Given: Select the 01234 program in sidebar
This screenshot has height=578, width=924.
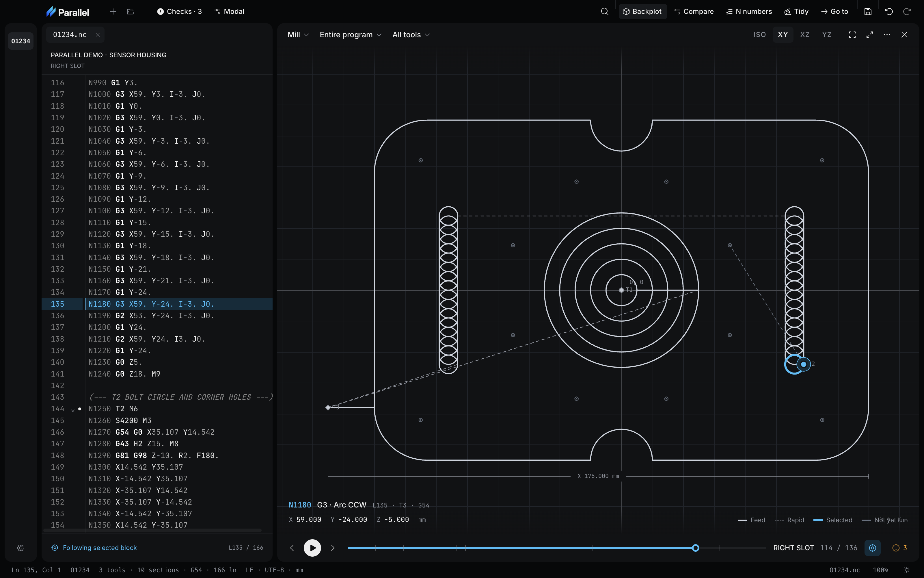Looking at the screenshot, I should click(x=21, y=41).
